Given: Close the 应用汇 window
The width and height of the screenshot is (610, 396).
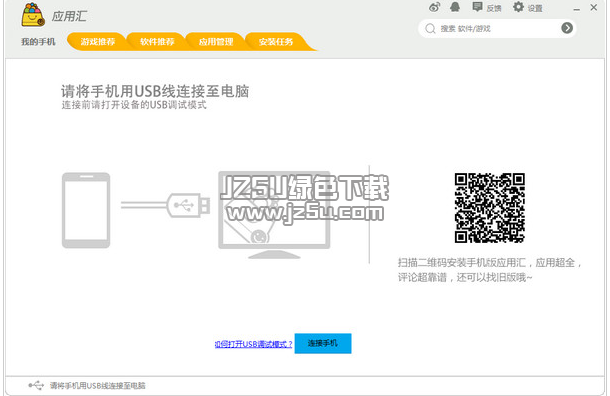Looking at the screenshot, I should (x=594, y=7).
